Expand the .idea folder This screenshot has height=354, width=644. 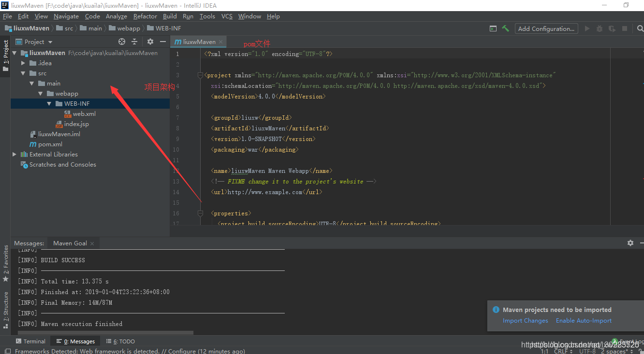[23, 63]
